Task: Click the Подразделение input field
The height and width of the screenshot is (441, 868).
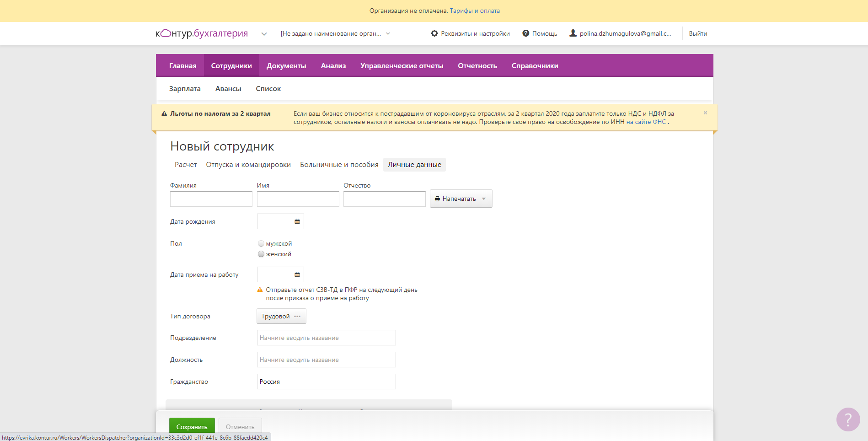Action: 327,338
